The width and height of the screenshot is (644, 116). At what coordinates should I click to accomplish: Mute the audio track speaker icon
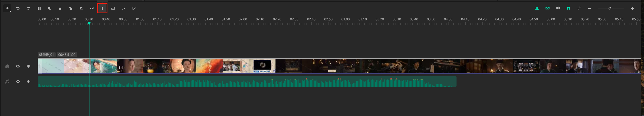click(28, 81)
